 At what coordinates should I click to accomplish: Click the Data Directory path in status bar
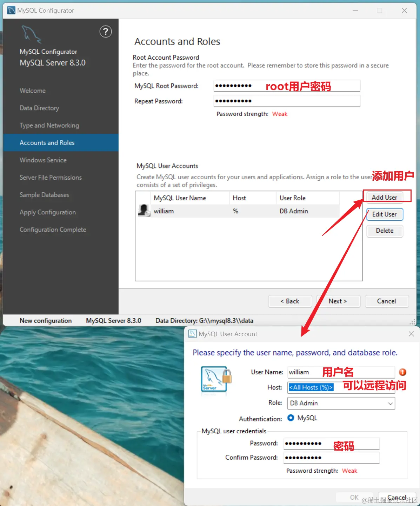(205, 321)
